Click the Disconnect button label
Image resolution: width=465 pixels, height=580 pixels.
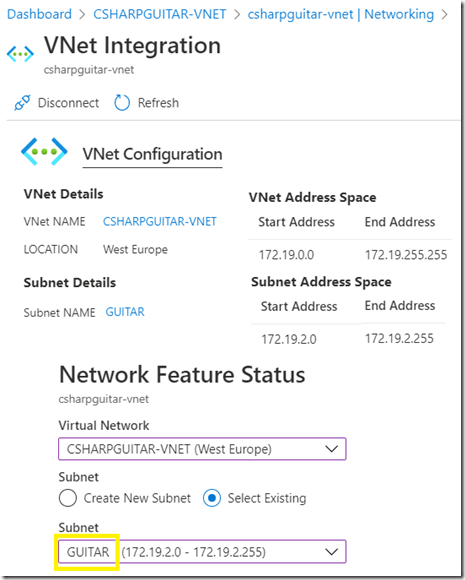click(68, 102)
